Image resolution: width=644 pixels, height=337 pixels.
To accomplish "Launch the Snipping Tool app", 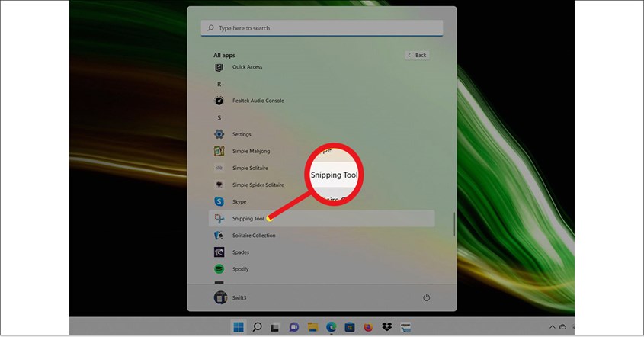I will (x=322, y=219).
